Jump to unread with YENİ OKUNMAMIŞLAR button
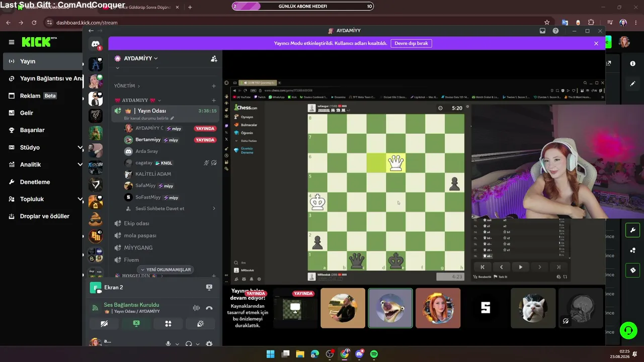Image resolution: width=644 pixels, height=362 pixels. coord(166,269)
